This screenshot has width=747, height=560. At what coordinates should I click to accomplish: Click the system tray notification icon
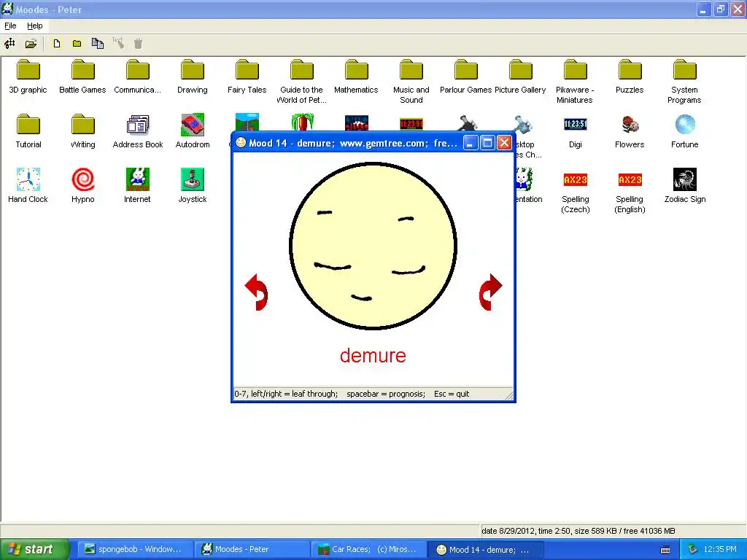coord(693,549)
